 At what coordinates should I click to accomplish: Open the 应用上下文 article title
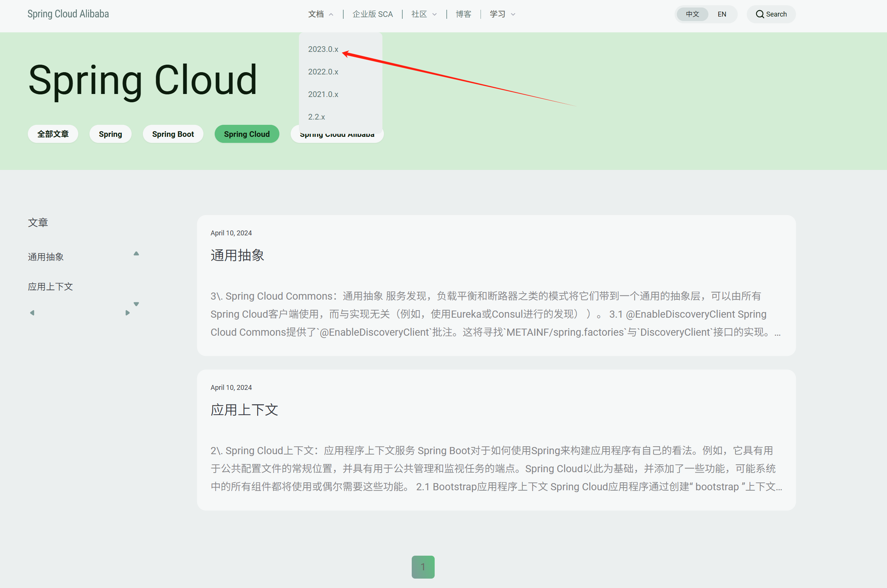pyautogui.click(x=244, y=410)
